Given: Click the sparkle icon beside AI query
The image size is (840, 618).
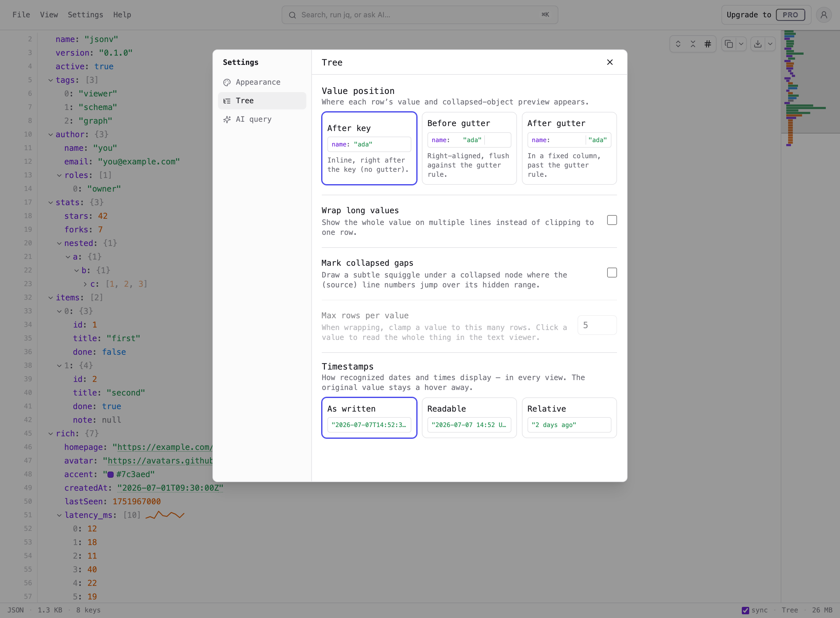Looking at the screenshot, I should pyautogui.click(x=227, y=119).
